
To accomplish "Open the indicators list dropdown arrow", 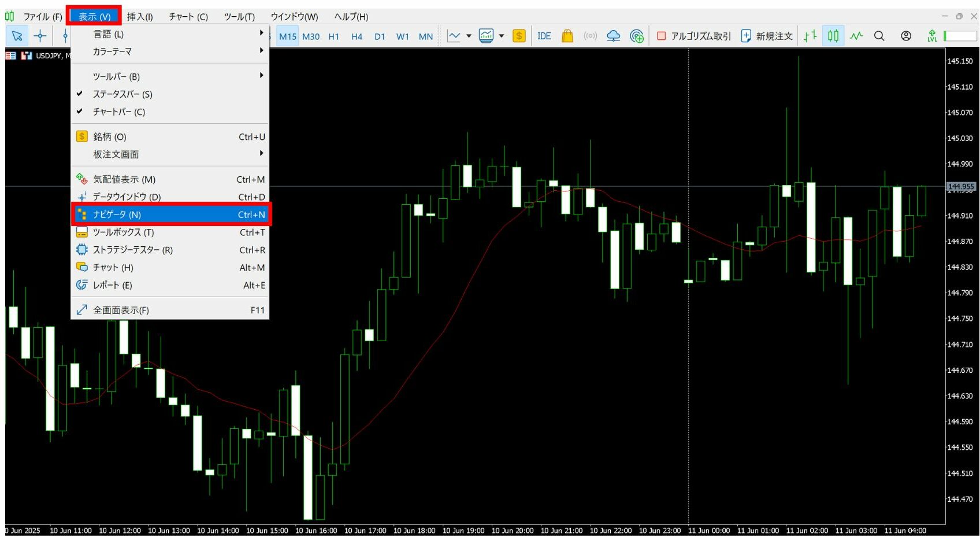I will point(469,36).
